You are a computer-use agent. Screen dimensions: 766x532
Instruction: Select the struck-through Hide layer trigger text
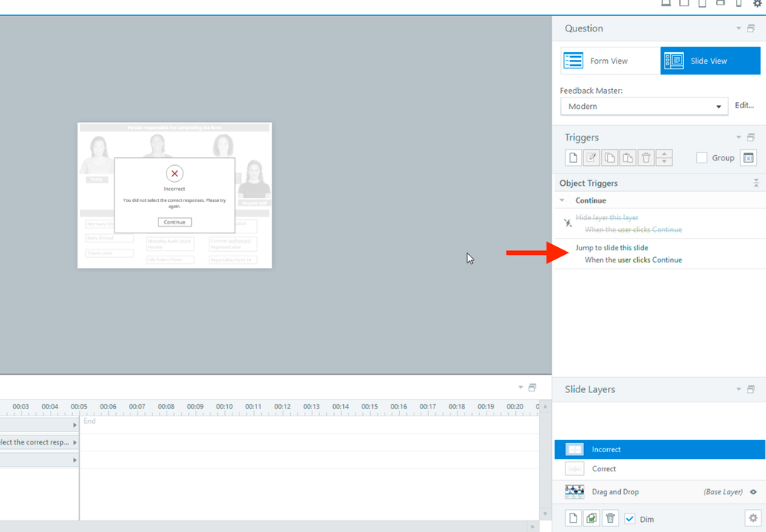607,217
